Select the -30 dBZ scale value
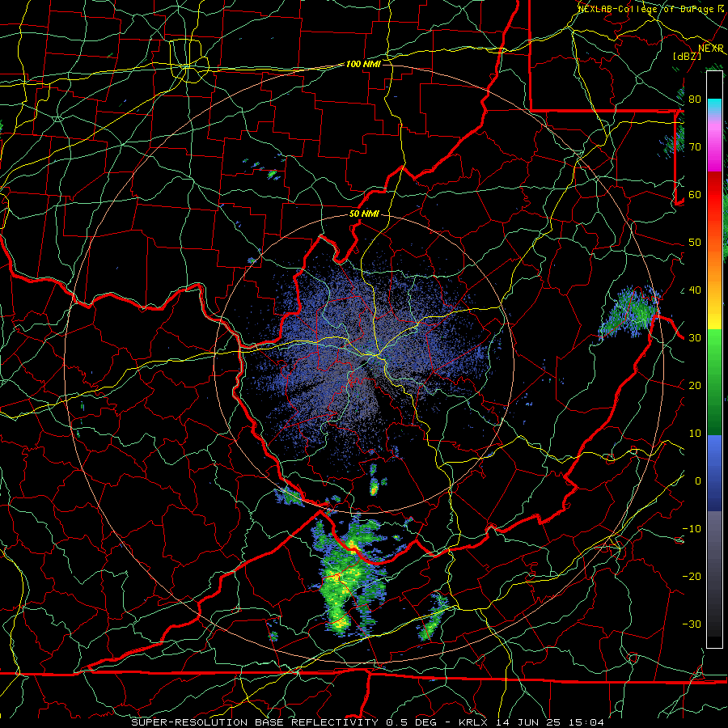 [x=692, y=625]
